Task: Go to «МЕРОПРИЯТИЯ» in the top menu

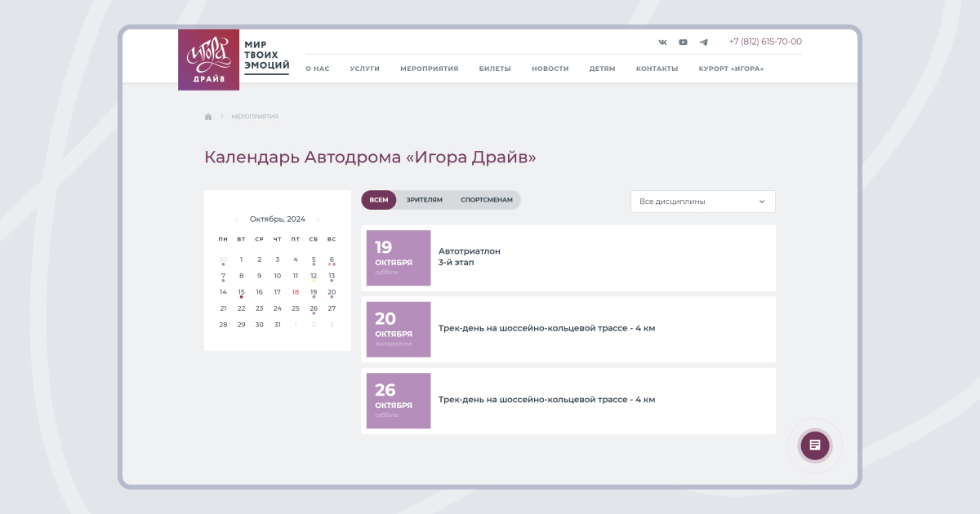Action: (430, 69)
